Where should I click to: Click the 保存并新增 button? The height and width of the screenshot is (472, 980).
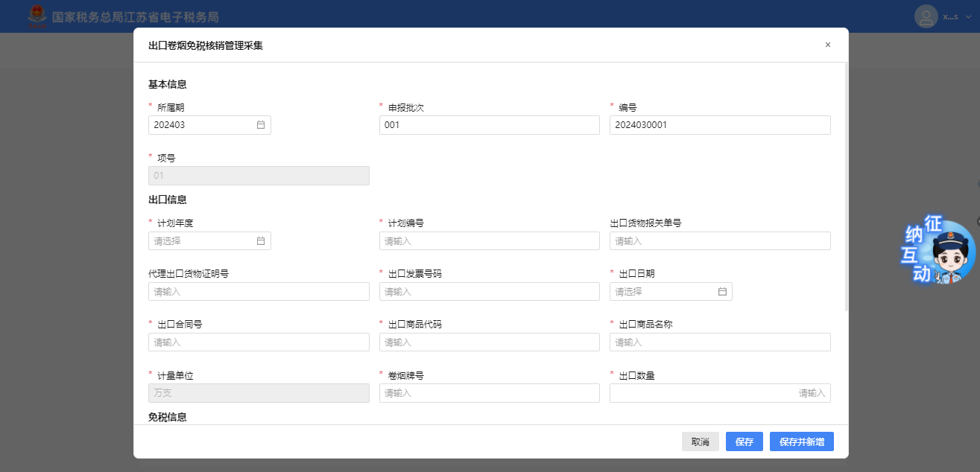[801, 441]
